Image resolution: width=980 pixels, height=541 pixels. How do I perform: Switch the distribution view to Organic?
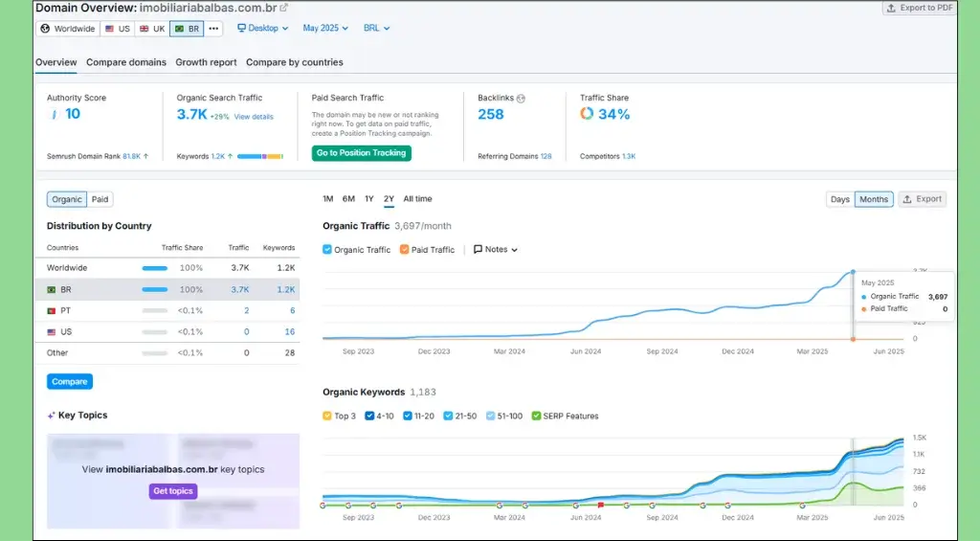click(67, 199)
